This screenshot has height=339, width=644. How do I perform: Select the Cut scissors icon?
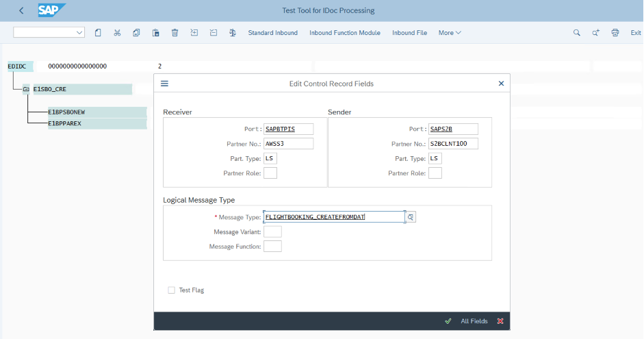tap(117, 32)
